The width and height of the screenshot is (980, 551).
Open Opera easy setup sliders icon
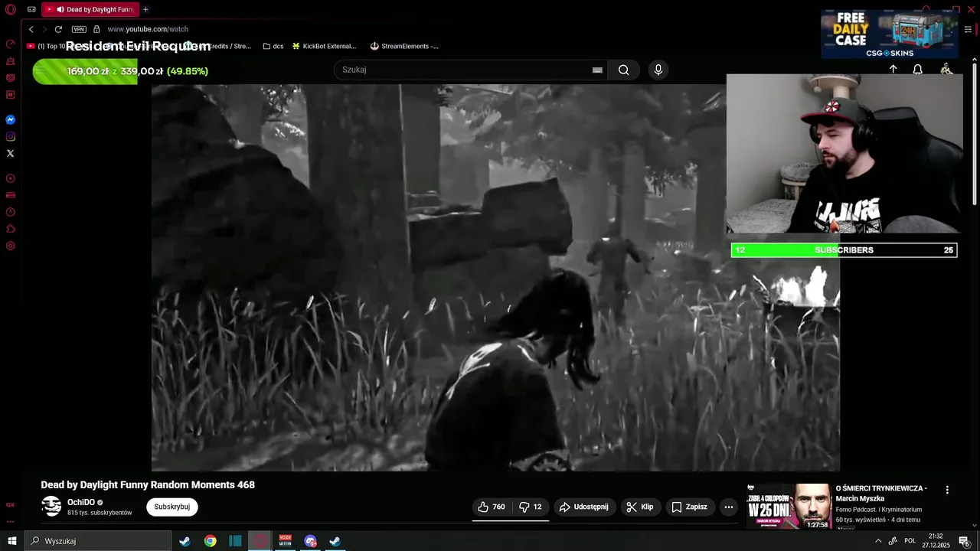[968, 30]
